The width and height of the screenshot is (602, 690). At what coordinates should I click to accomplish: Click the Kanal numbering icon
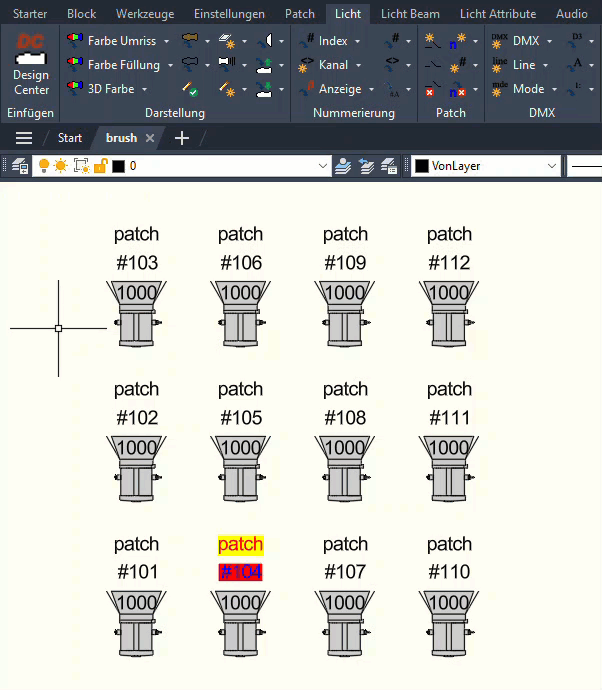tap(306, 65)
